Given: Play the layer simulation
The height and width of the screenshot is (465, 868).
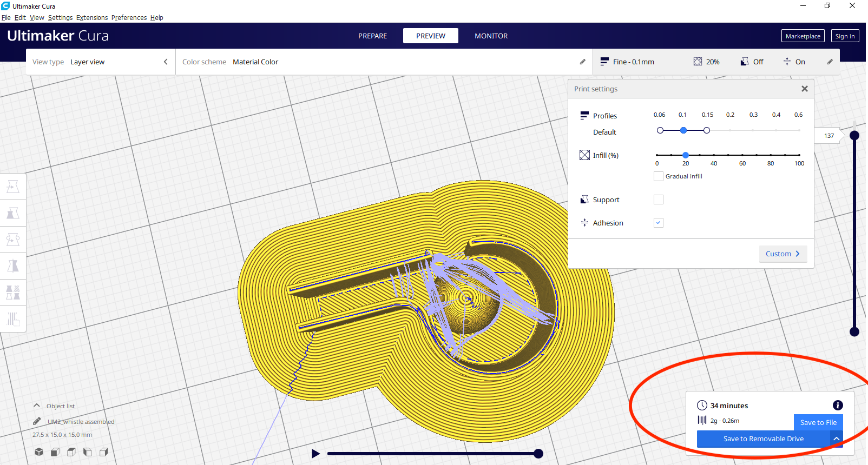Looking at the screenshot, I should [x=316, y=454].
